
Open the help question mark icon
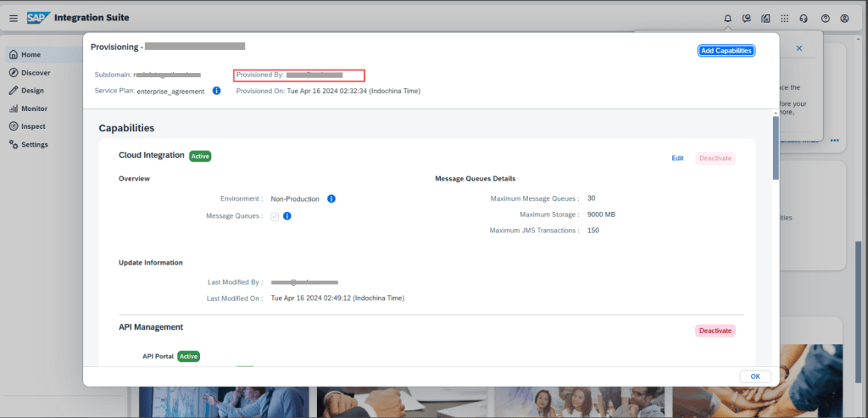point(825,18)
